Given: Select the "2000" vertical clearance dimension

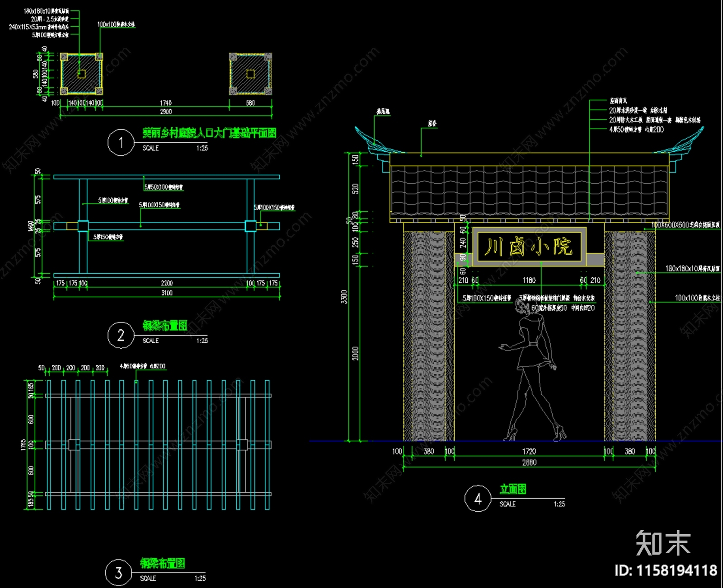Looking at the screenshot, I should tap(356, 353).
